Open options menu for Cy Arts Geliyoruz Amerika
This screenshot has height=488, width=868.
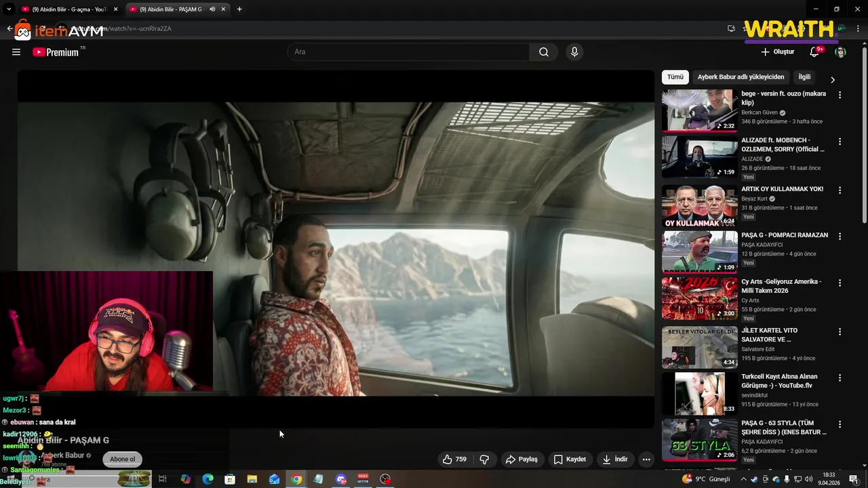840,283
